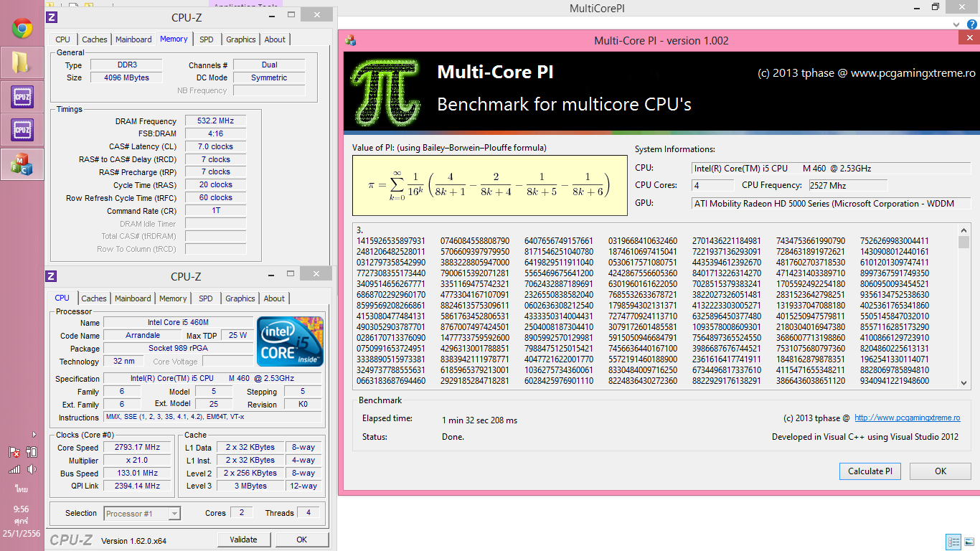This screenshot has height=551, width=980.
Task: Click the DRAM Frequency value 532.2 MHz
Action: [215, 121]
